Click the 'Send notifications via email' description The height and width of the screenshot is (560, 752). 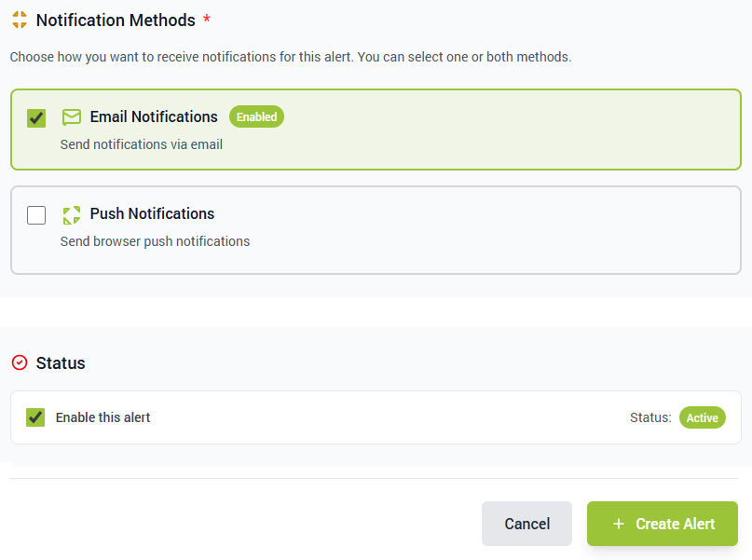coord(141,144)
